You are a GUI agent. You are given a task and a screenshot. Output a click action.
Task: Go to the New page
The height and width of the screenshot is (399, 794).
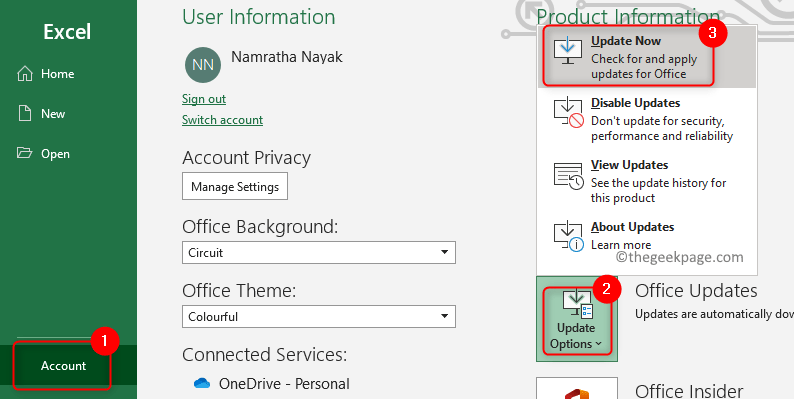[x=68, y=113]
